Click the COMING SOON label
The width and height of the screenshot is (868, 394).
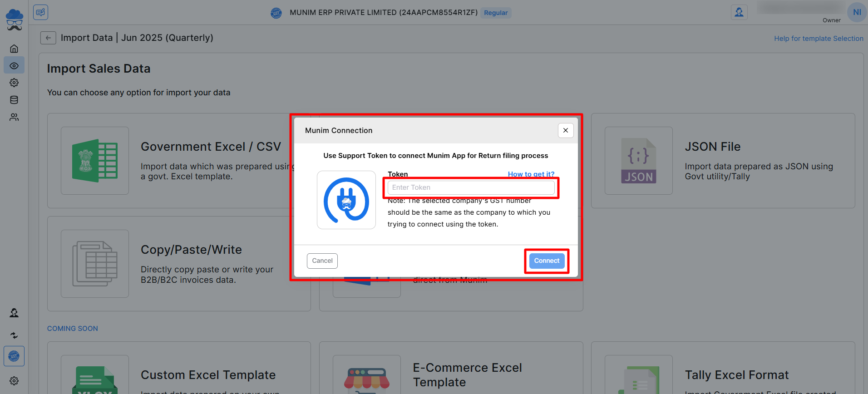73,329
